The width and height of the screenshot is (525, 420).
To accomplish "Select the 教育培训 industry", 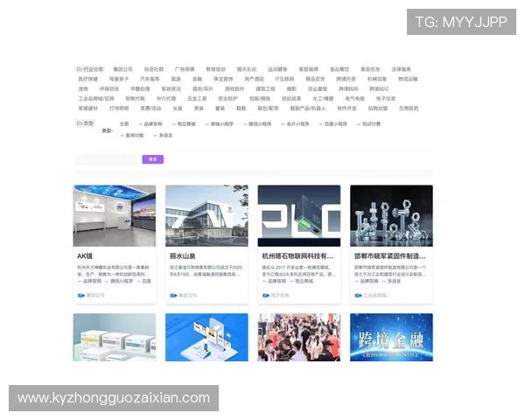I will [215, 69].
